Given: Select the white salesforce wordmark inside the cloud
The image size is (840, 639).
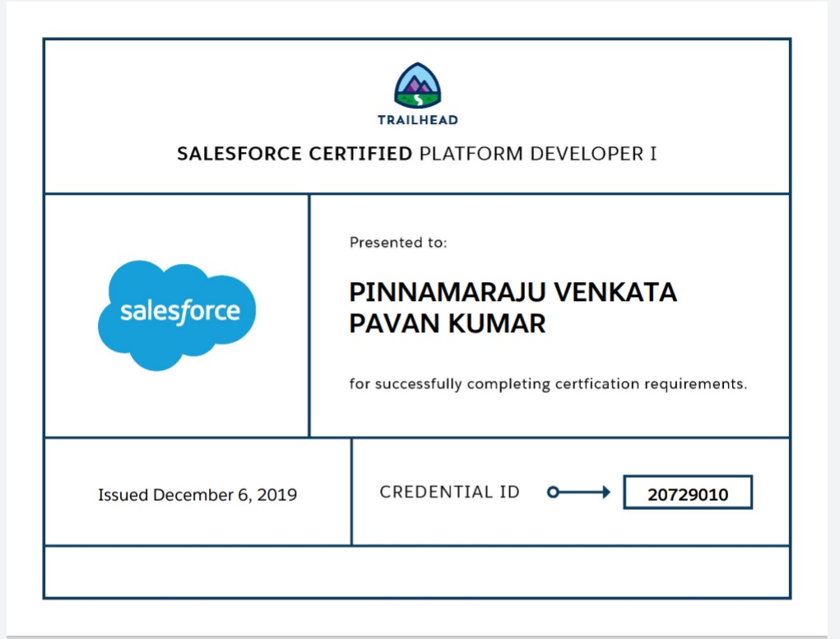Looking at the screenshot, I should tap(179, 312).
